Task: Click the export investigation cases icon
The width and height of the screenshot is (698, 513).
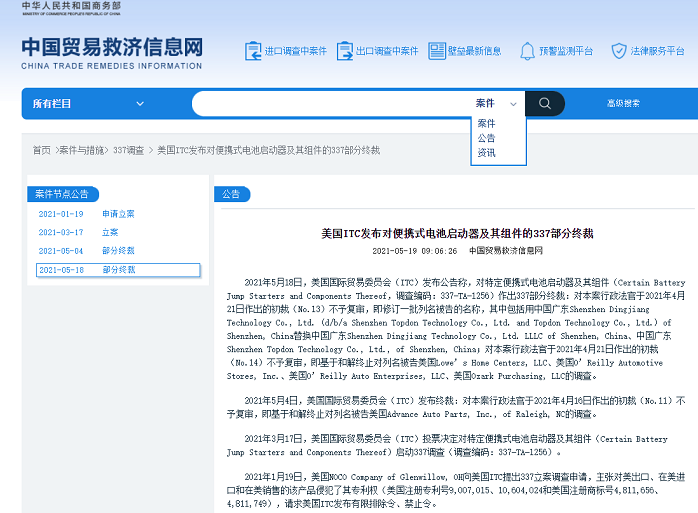Action: pos(345,51)
